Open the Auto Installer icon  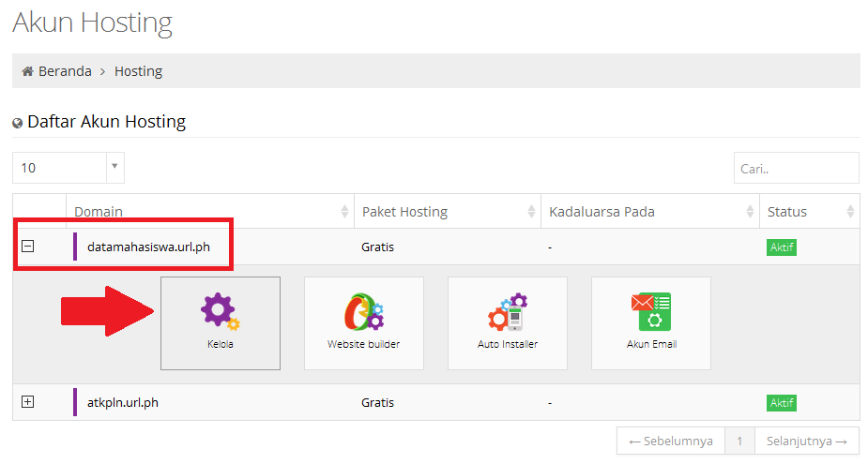(x=508, y=312)
